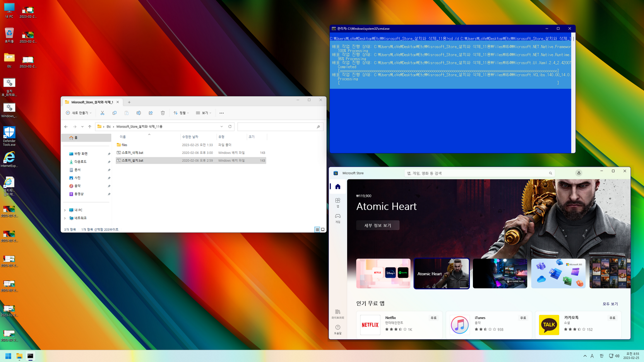Click the 무료 button for iTunes
The image size is (644, 362).
(x=523, y=318)
